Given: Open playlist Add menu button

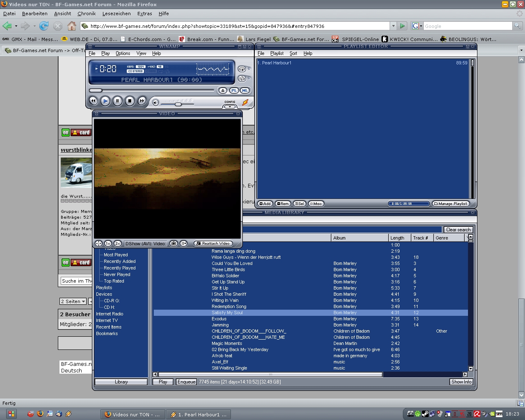Looking at the screenshot, I should 265,203.
